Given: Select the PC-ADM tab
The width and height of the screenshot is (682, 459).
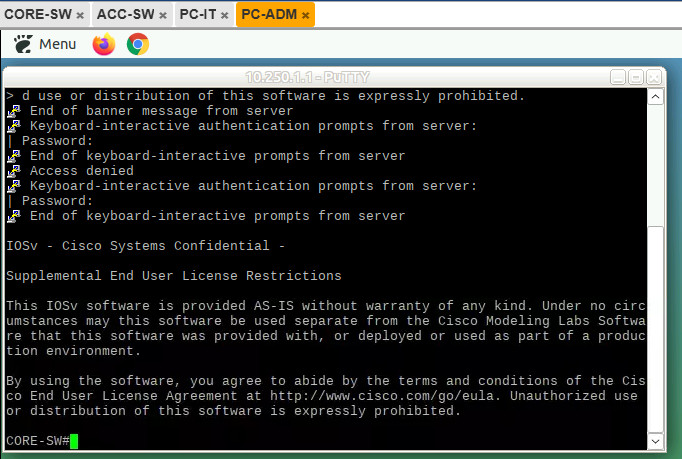Looking at the screenshot, I should tap(269, 14).
